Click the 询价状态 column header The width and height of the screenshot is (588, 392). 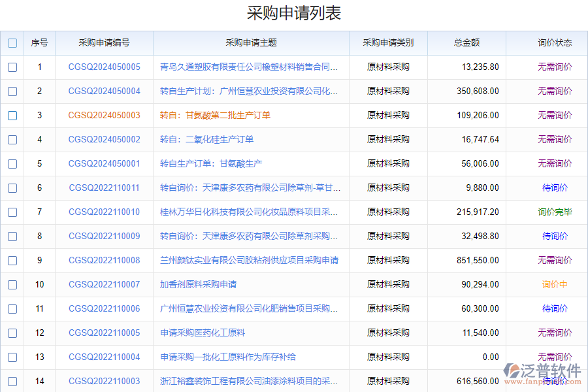click(555, 43)
